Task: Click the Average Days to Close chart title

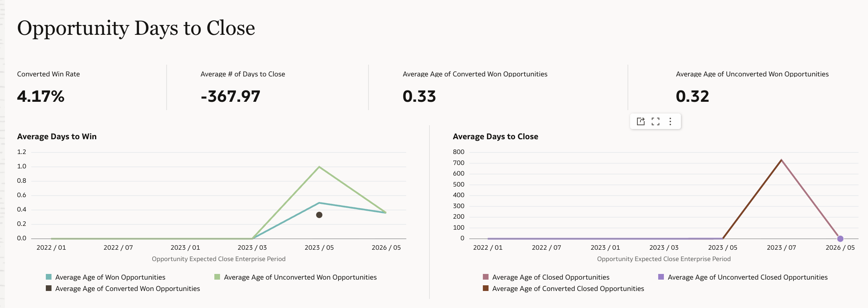Action: (495, 137)
